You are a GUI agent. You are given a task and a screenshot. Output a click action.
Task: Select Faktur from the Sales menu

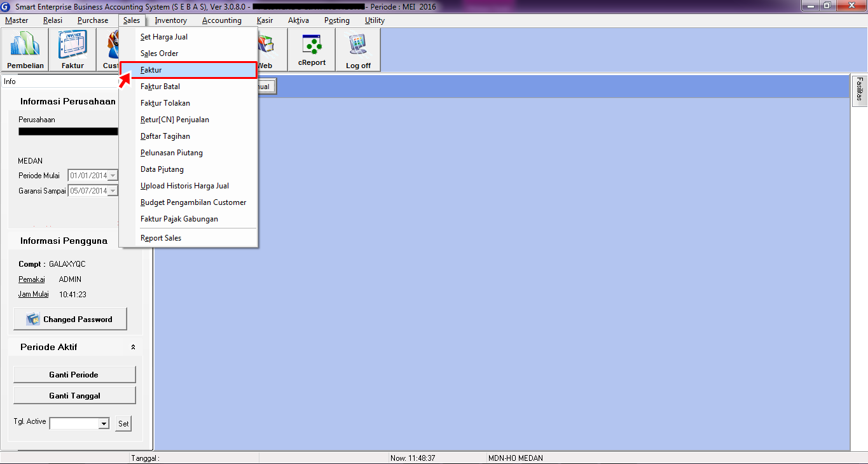click(x=151, y=70)
